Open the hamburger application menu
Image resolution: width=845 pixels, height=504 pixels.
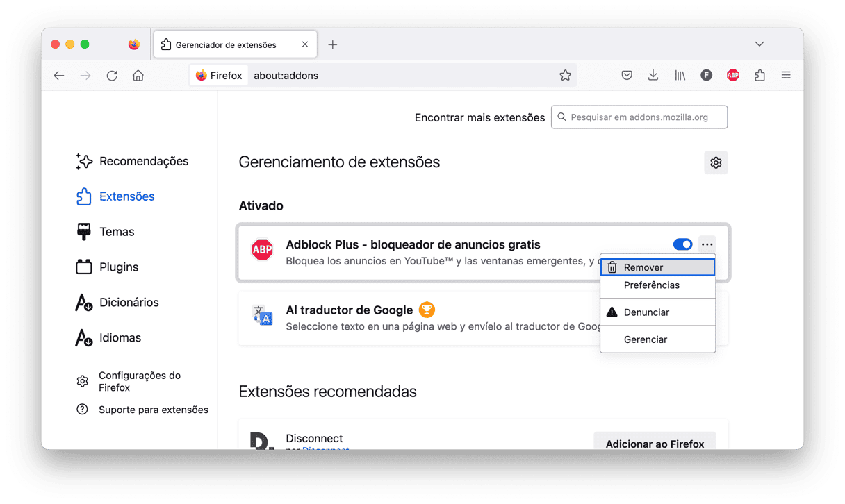[x=786, y=75]
